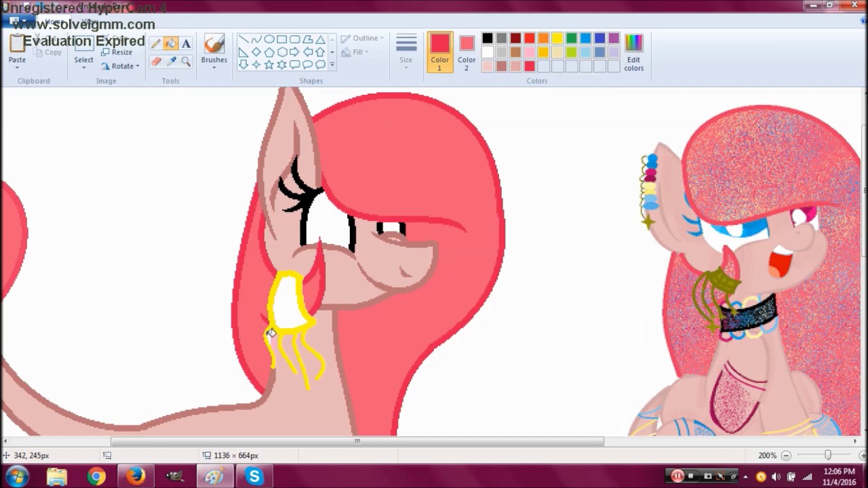Choose the Pentagon shape
Screen dimensions: 868x488
[269, 52]
